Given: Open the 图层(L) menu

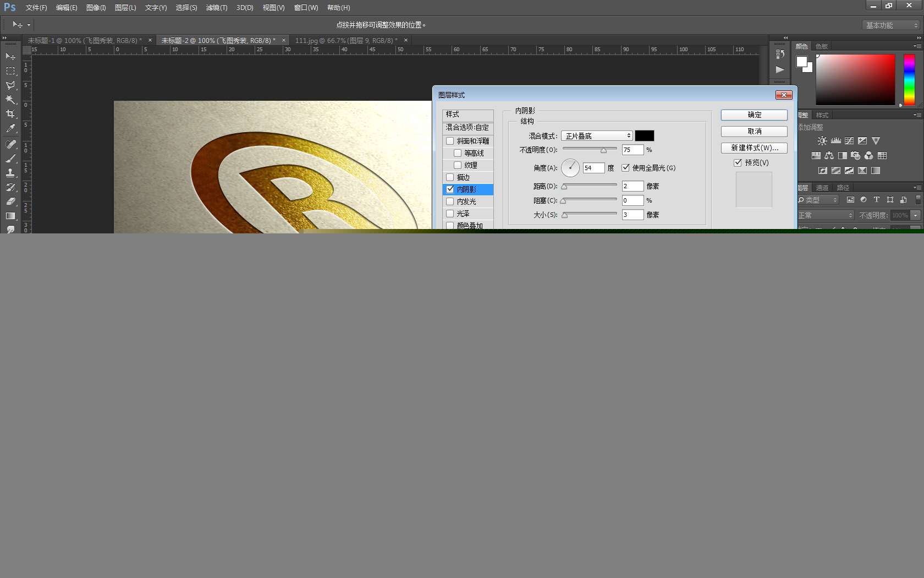Looking at the screenshot, I should click(125, 8).
